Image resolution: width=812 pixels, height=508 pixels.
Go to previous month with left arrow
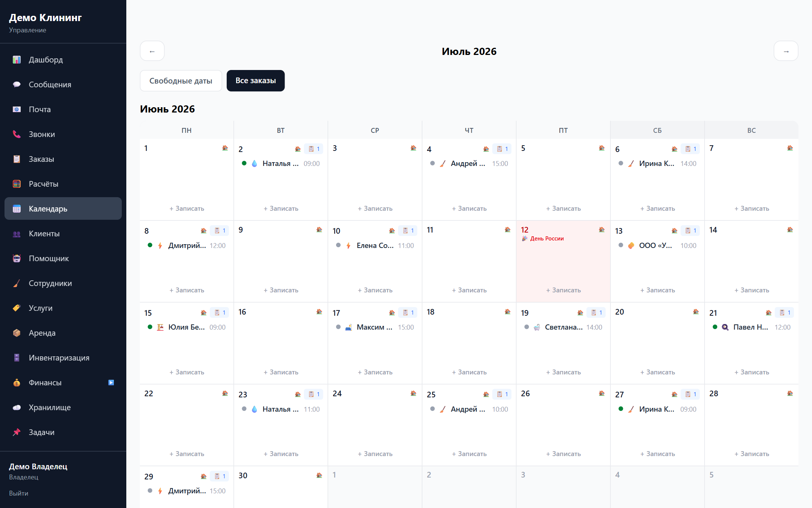152,51
